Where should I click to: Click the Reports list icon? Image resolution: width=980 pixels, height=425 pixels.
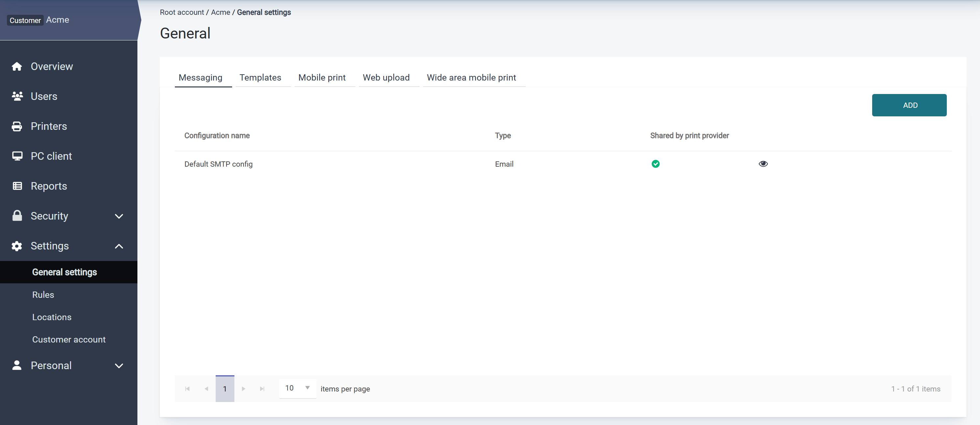pyautogui.click(x=17, y=186)
